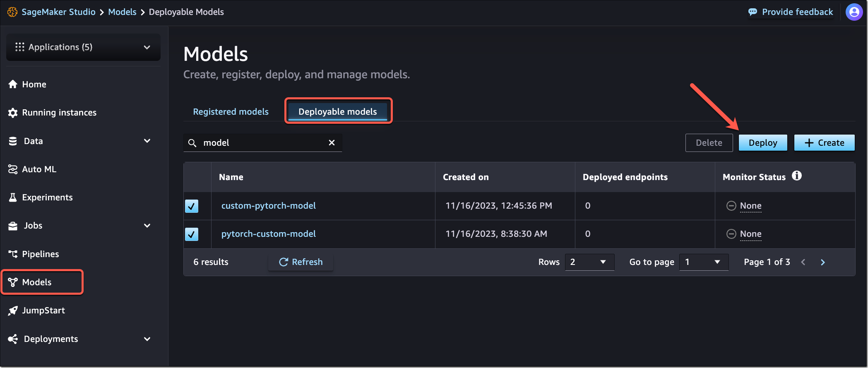This screenshot has width=868, height=368.
Task: Expand the Deployments section chevron
Action: pos(147,339)
